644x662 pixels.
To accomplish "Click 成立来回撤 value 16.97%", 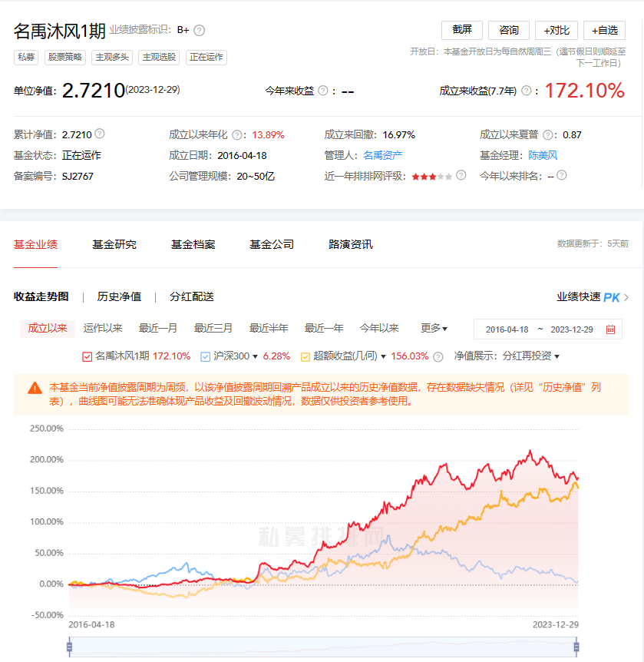I will (399, 135).
